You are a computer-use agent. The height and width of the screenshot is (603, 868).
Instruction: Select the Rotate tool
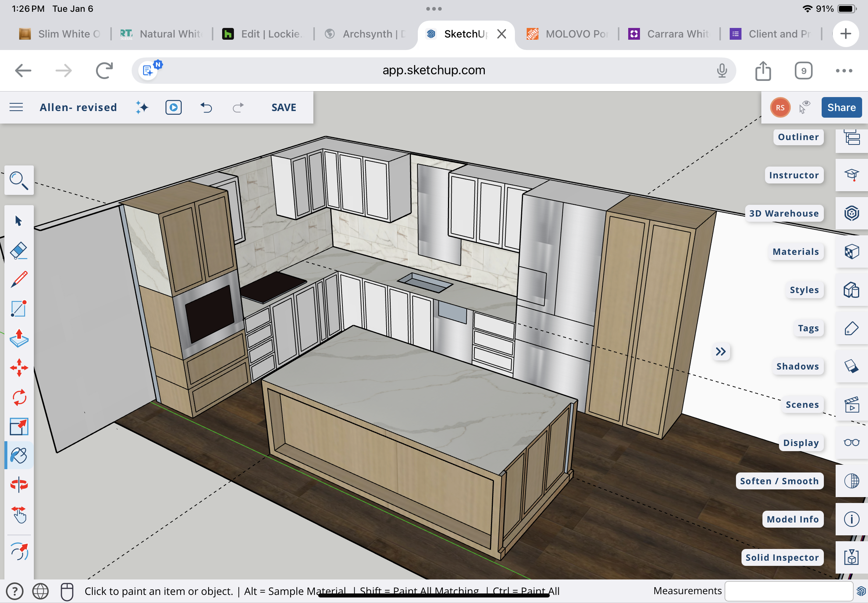pos(18,397)
